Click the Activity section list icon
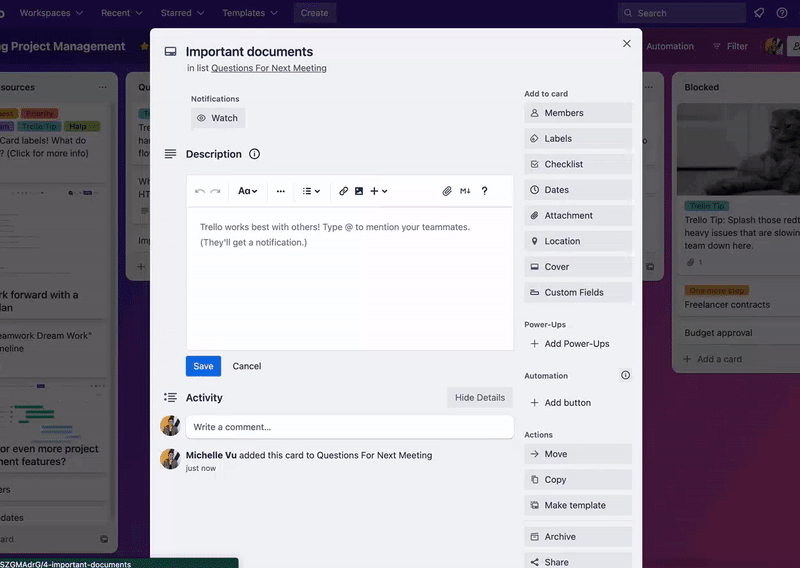The height and width of the screenshot is (568, 800). coord(170,398)
